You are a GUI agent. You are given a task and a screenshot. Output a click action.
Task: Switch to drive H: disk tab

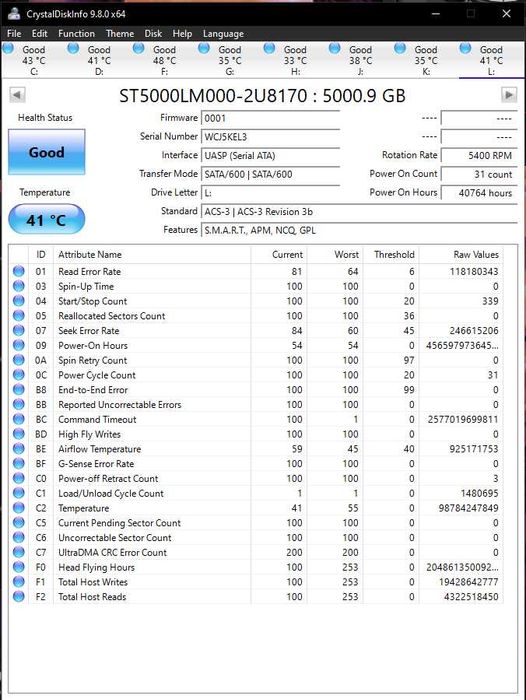pyautogui.click(x=295, y=60)
